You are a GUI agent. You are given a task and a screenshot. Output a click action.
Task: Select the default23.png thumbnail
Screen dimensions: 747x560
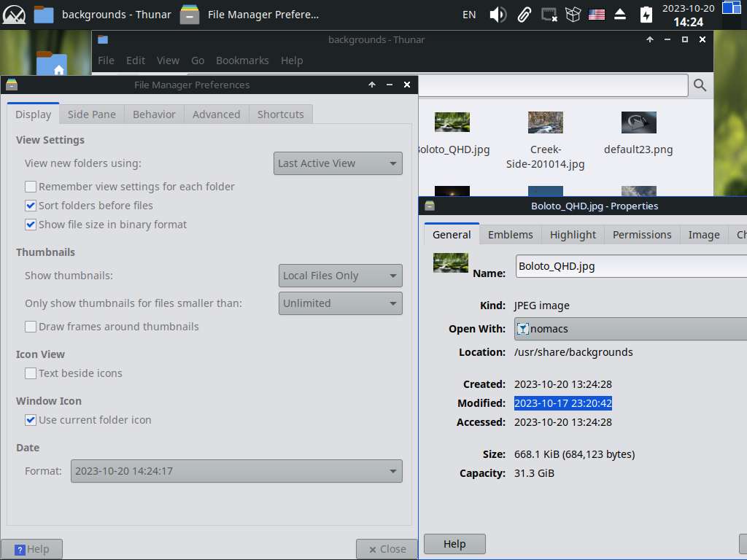pyautogui.click(x=639, y=122)
